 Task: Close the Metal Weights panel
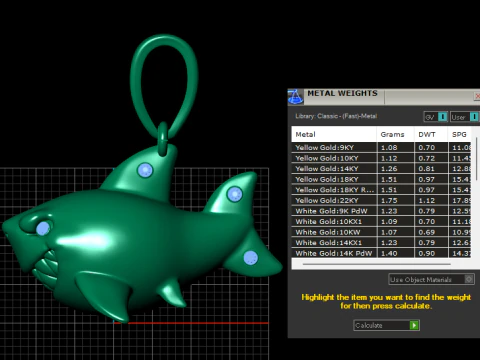coord(477,96)
